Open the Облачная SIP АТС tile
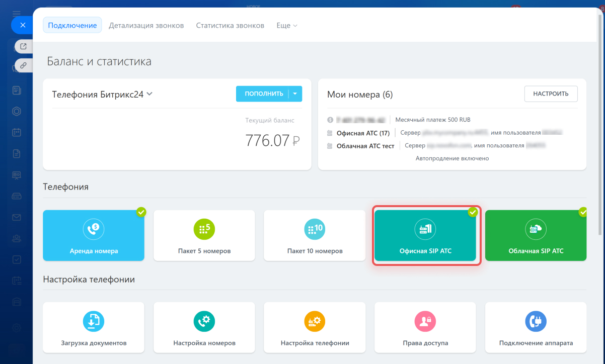This screenshot has width=605, height=364. [x=536, y=235]
